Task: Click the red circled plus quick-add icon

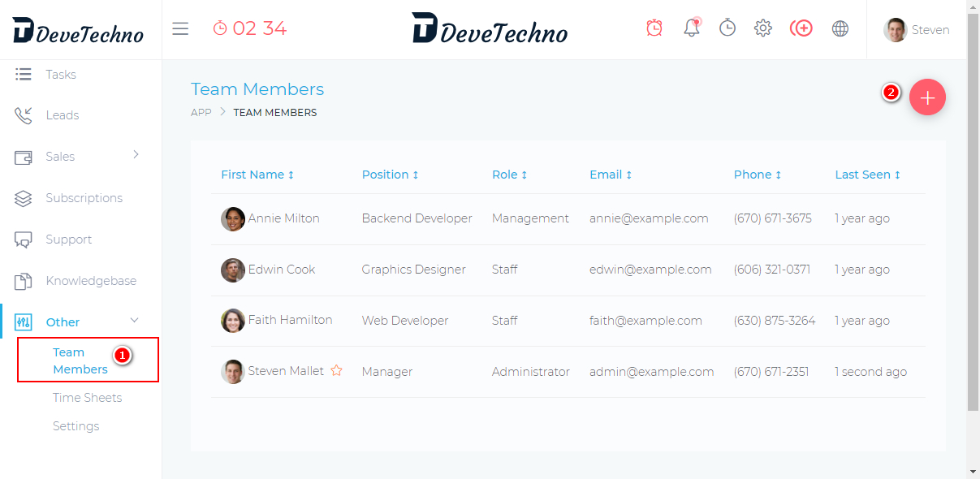Action: [x=801, y=28]
